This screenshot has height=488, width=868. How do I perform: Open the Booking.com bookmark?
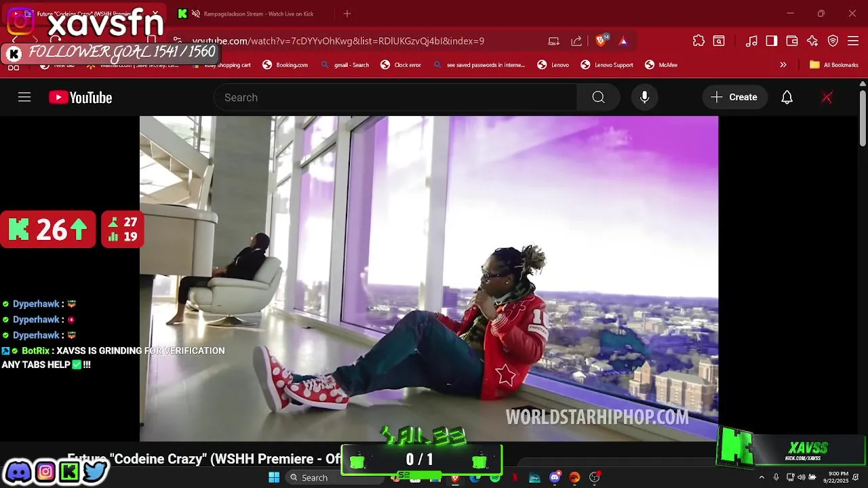pos(285,65)
